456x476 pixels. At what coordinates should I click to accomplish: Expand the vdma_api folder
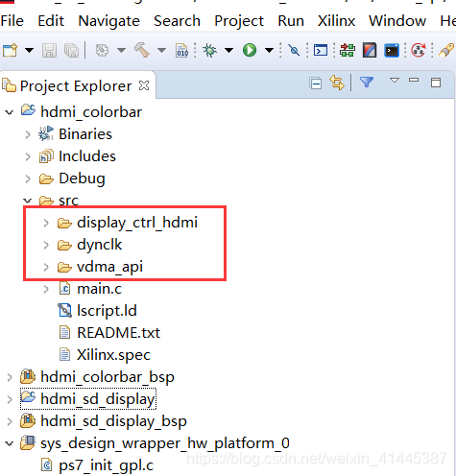pyautogui.click(x=46, y=267)
